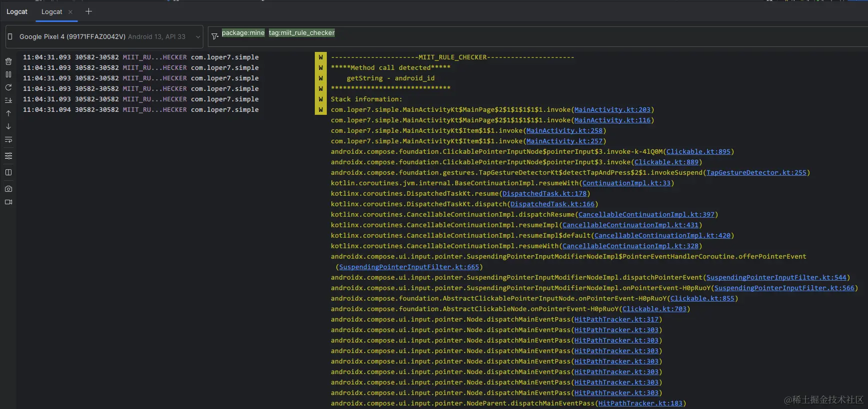Select the NodeParent.dispatchMainEventPass stack line
868x409 pixels.
pyautogui.click(x=508, y=403)
